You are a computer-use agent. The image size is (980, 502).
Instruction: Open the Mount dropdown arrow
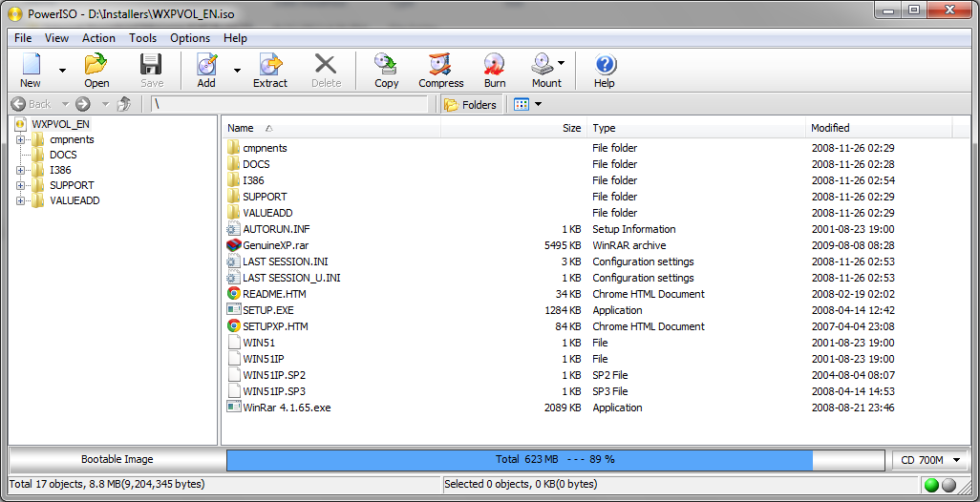(x=562, y=62)
